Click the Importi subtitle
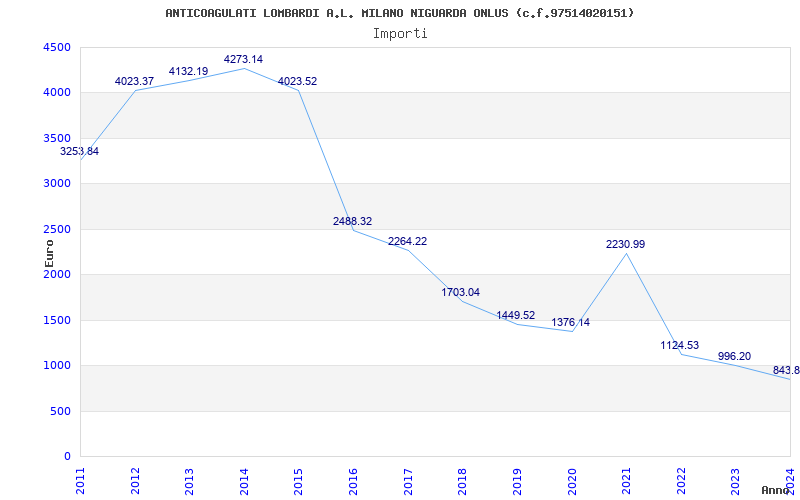800x500 pixels. pos(400,34)
